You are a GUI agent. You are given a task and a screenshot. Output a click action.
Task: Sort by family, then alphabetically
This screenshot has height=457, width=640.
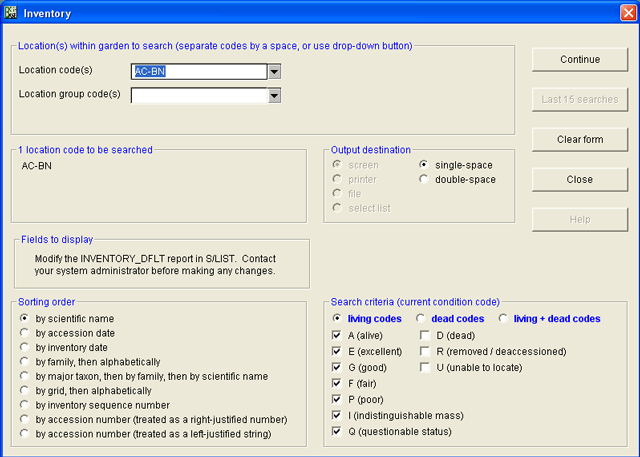point(24,362)
